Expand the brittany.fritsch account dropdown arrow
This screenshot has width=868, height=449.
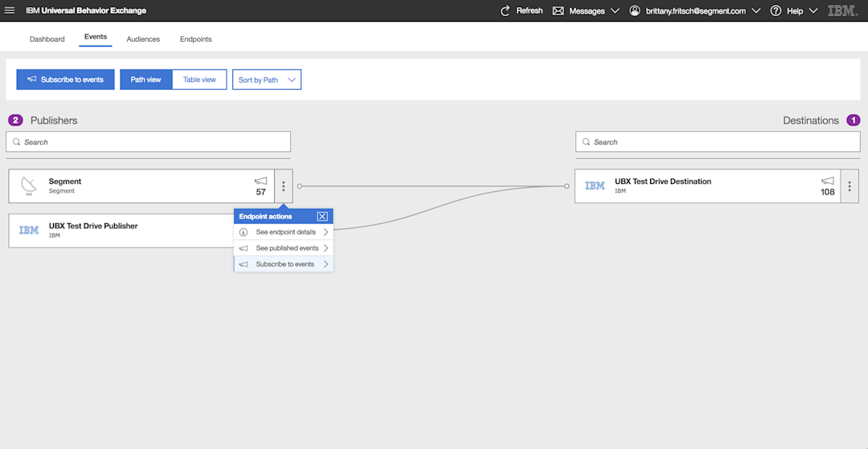[x=756, y=10]
